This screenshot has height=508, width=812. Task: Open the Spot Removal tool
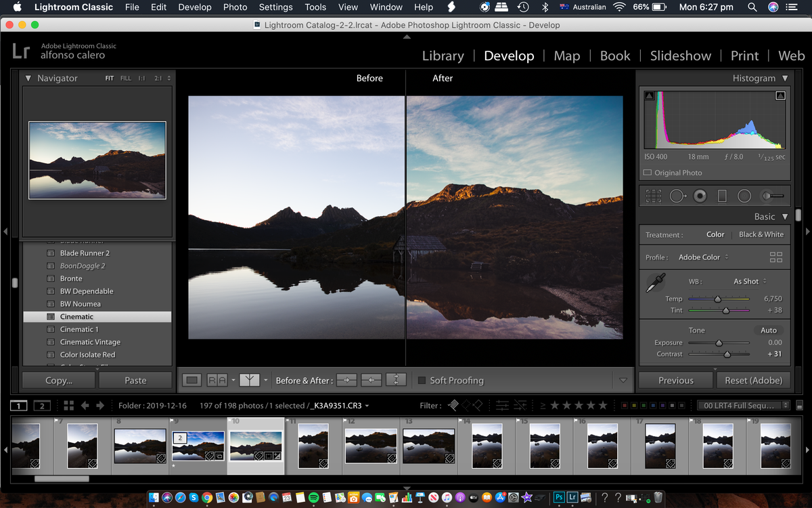pyautogui.click(x=677, y=196)
